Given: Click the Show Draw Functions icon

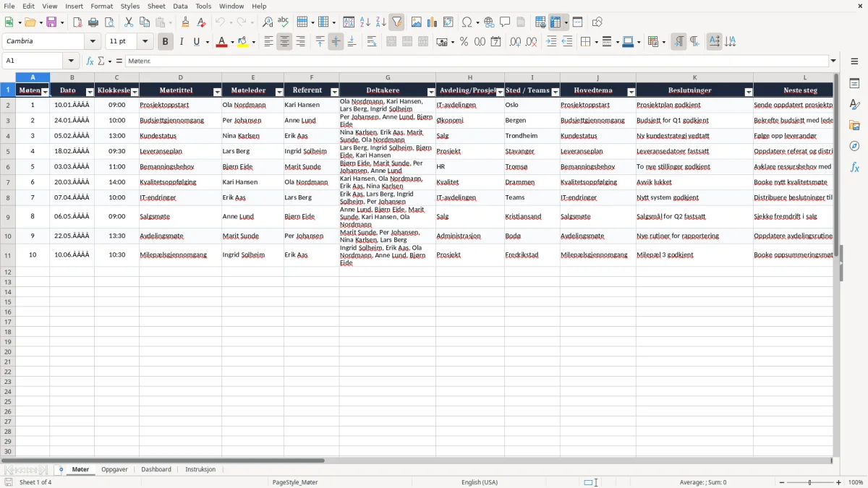Looking at the screenshot, I should [597, 22].
